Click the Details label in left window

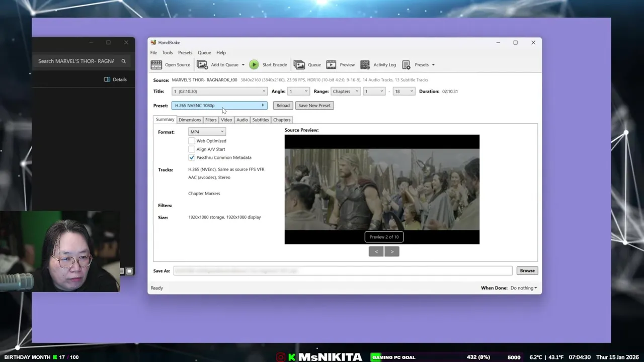120,79
